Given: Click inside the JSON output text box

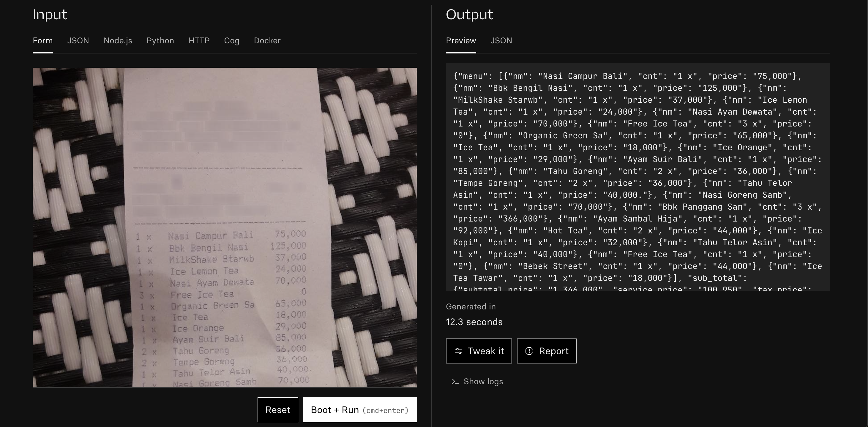Looking at the screenshot, I should (x=637, y=177).
